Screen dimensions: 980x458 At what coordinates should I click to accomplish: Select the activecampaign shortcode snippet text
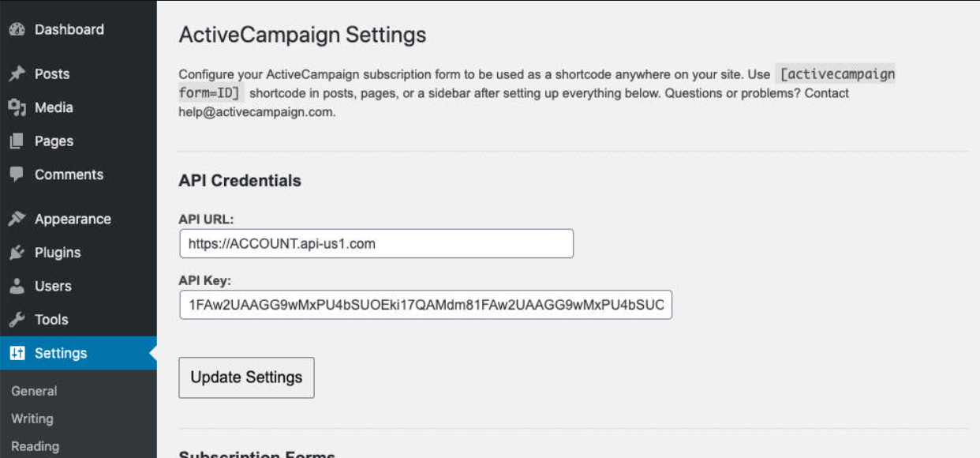coord(836,74)
